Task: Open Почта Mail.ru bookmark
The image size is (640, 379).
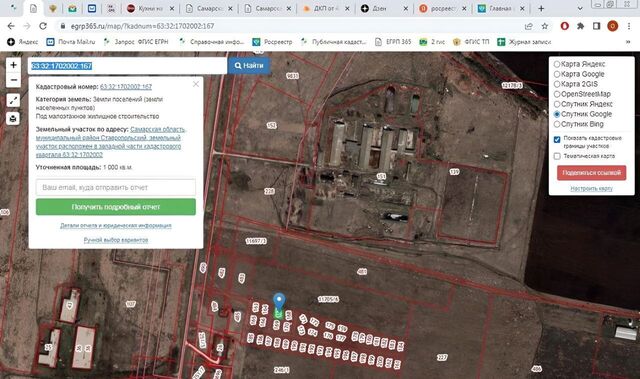Action: tap(71, 42)
